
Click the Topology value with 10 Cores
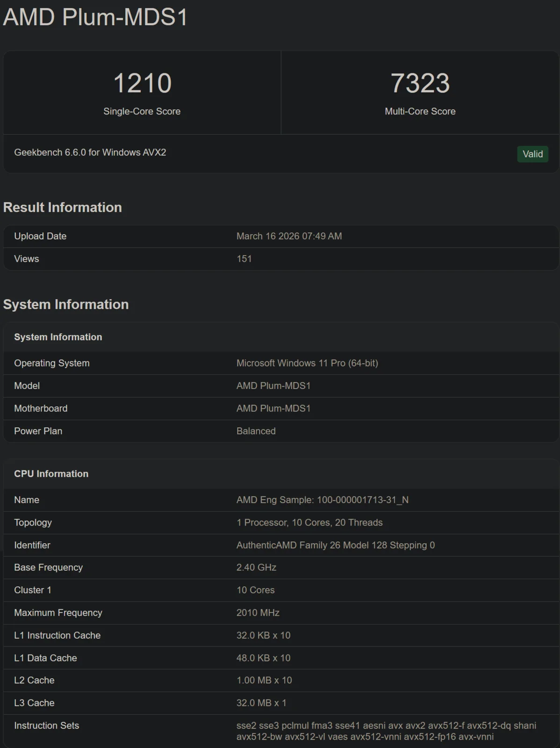(x=309, y=523)
